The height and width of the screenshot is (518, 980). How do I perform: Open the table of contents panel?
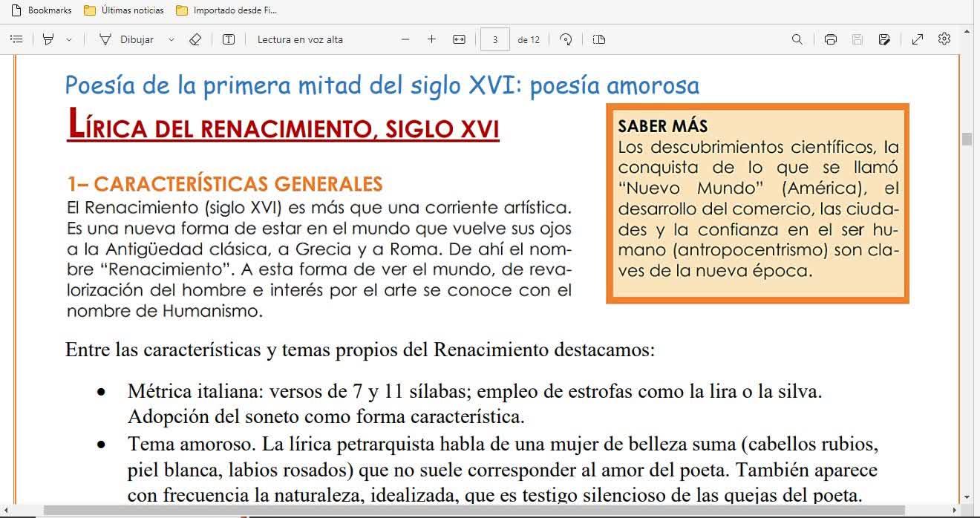tap(16, 39)
